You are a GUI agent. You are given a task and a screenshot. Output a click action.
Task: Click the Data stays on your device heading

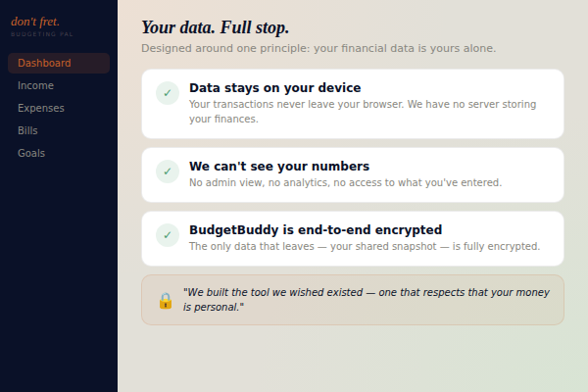pyautogui.click(x=274, y=88)
